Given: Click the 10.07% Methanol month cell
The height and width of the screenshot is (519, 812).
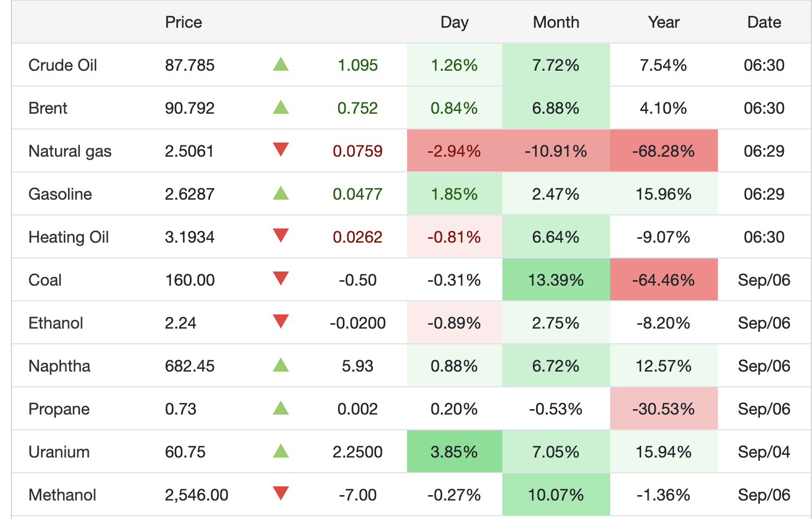Looking at the screenshot, I should coord(556,495).
